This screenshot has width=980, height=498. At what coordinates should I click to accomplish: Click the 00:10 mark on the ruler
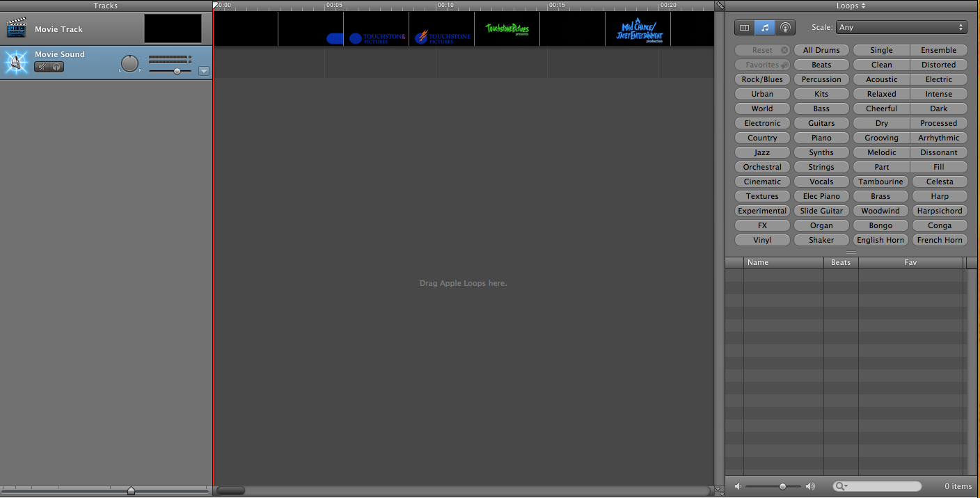point(445,5)
